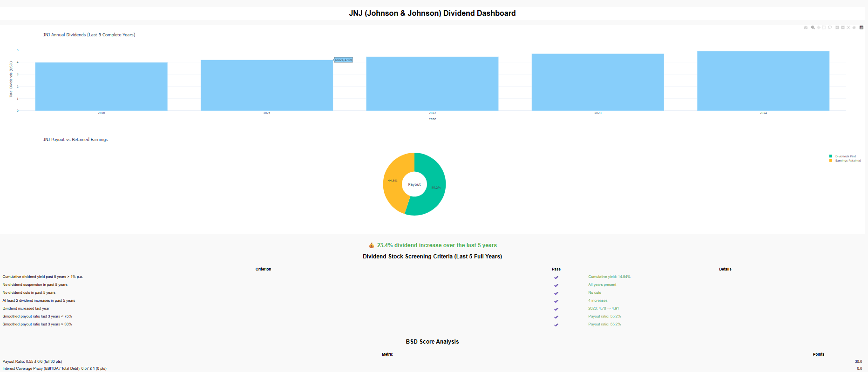
Task: Click '2023: 4.70 → 4.91' detail
Action: tap(604, 309)
